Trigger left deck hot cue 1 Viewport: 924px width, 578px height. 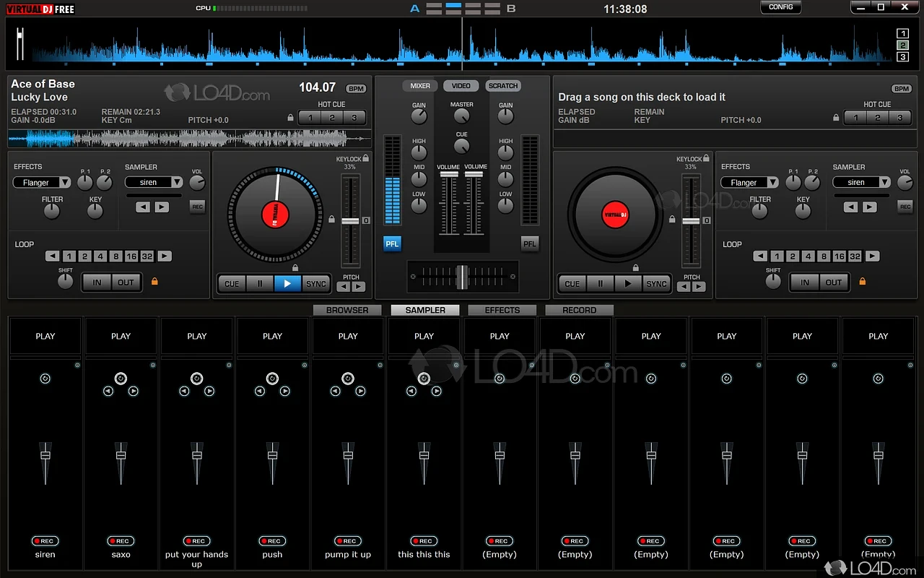coord(310,118)
